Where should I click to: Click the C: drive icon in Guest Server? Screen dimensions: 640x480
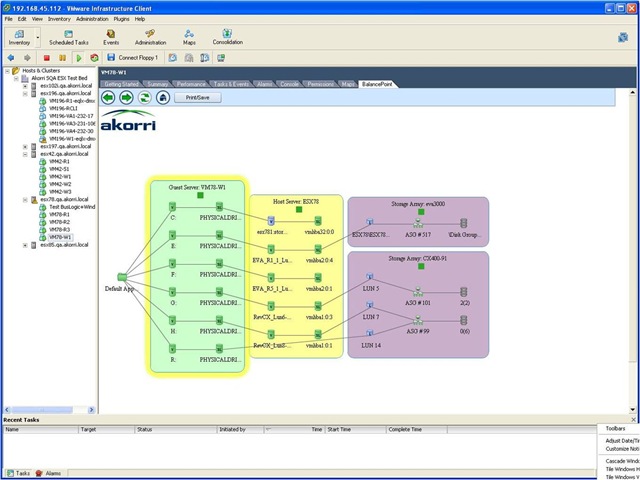[172, 207]
